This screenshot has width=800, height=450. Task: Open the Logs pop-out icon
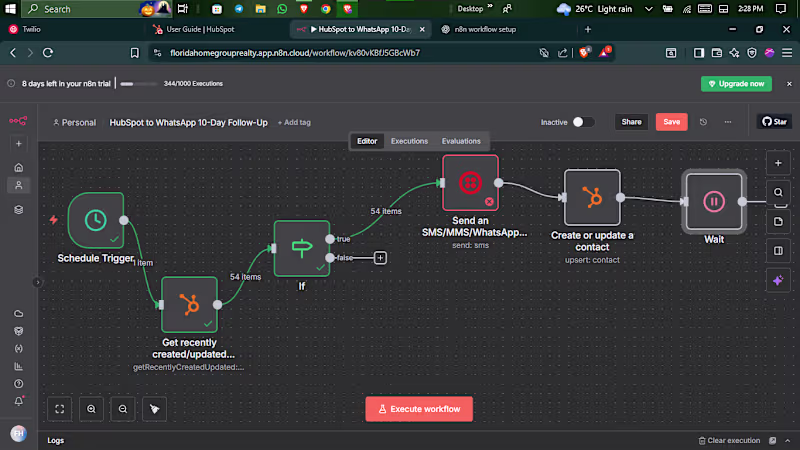tap(773, 441)
